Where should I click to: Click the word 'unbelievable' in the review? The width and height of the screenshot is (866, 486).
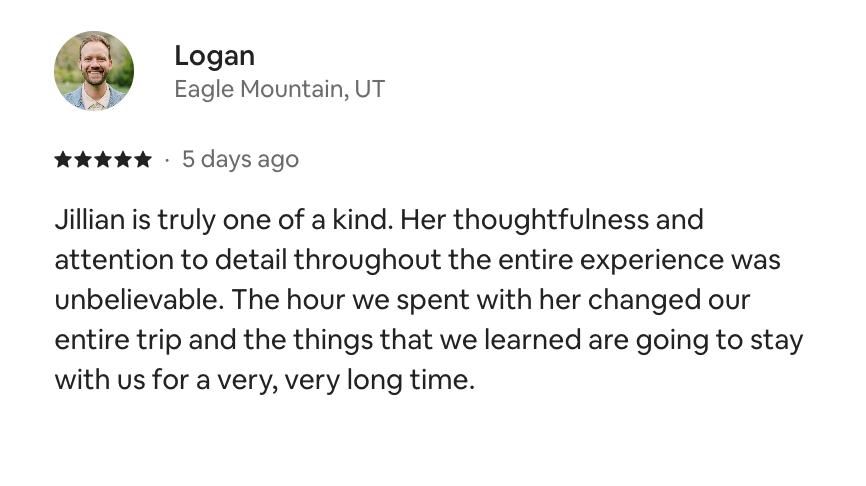click(x=139, y=300)
